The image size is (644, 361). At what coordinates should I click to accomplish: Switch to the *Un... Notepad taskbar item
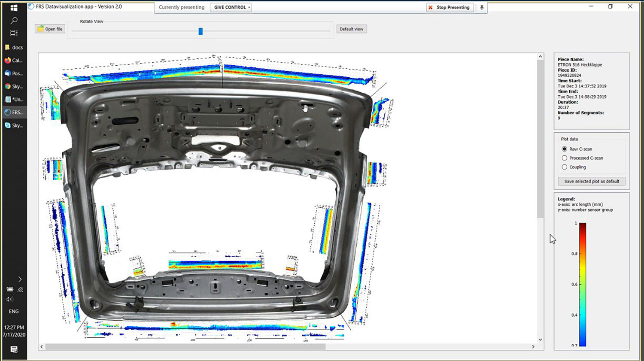click(x=14, y=99)
